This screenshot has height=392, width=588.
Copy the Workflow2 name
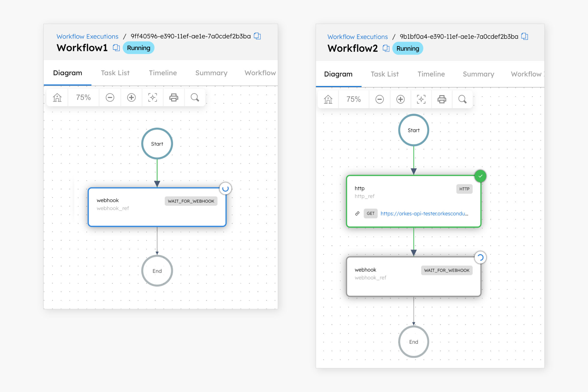point(386,48)
